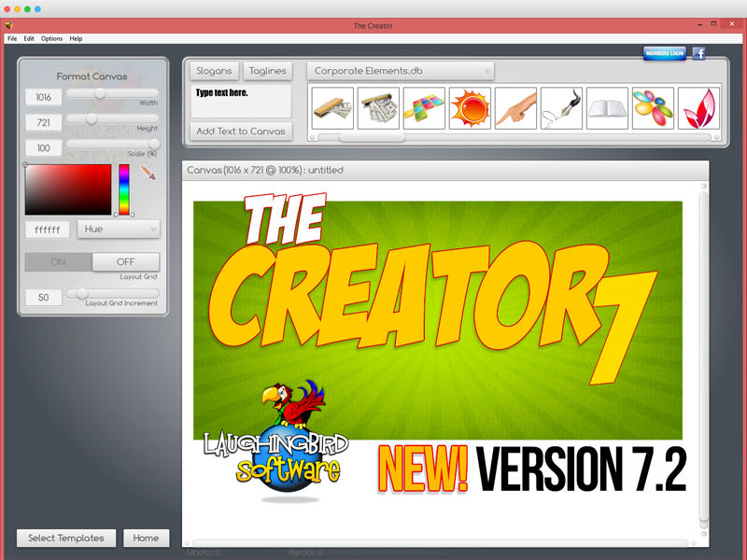Open the File menu
This screenshot has width=747, height=560.
pyautogui.click(x=12, y=38)
